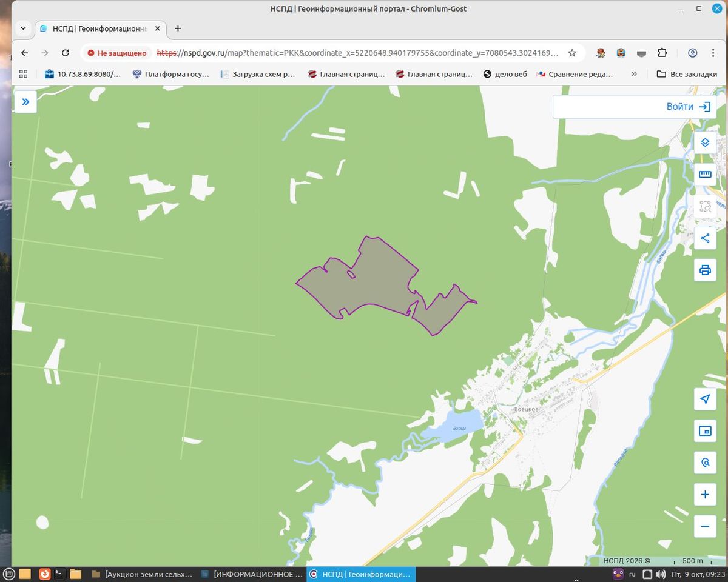The width and height of the screenshot is (728, 582).
Task: Activate the ruler measurement tool
Action: click(x=705, y=175)
